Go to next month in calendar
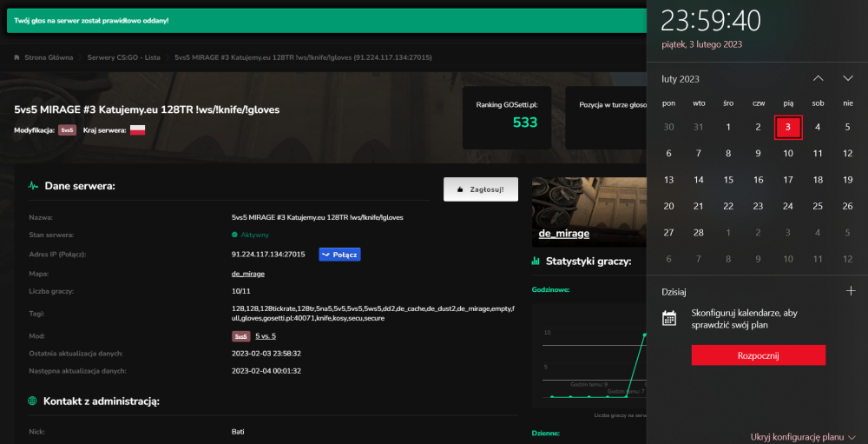The width and height of the screenshot is (868, 444). 848,78
